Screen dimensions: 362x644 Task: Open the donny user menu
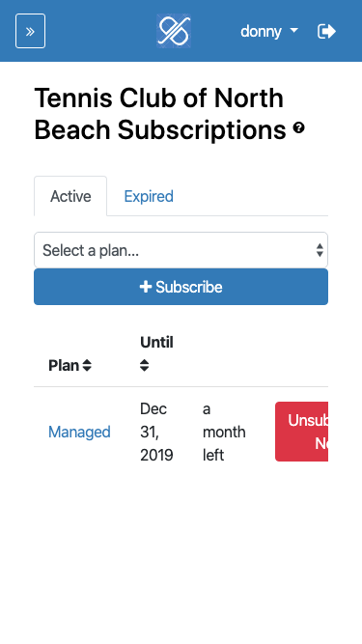269,32
